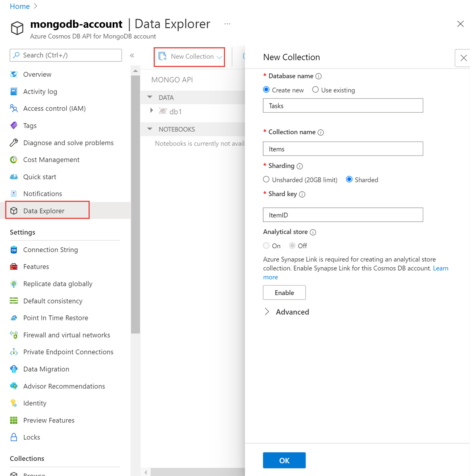Expand the db1 database node
Screen dimensions: 470x476
(152, 111)
